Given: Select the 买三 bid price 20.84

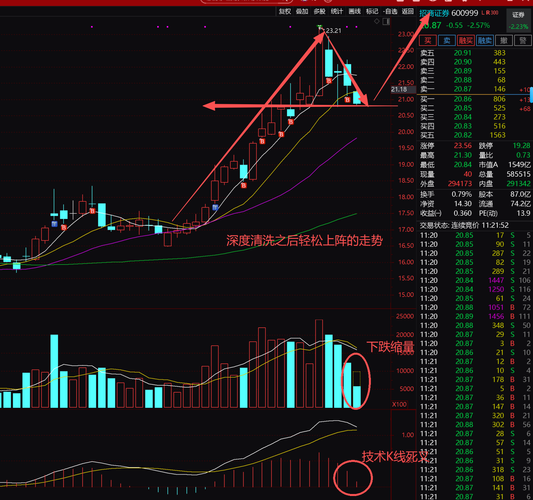Looking at the screenshot, I should tap(462, 117).
